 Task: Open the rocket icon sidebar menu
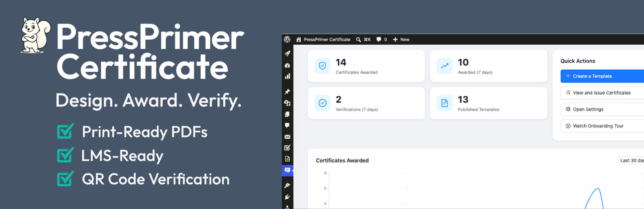[287, 54]
